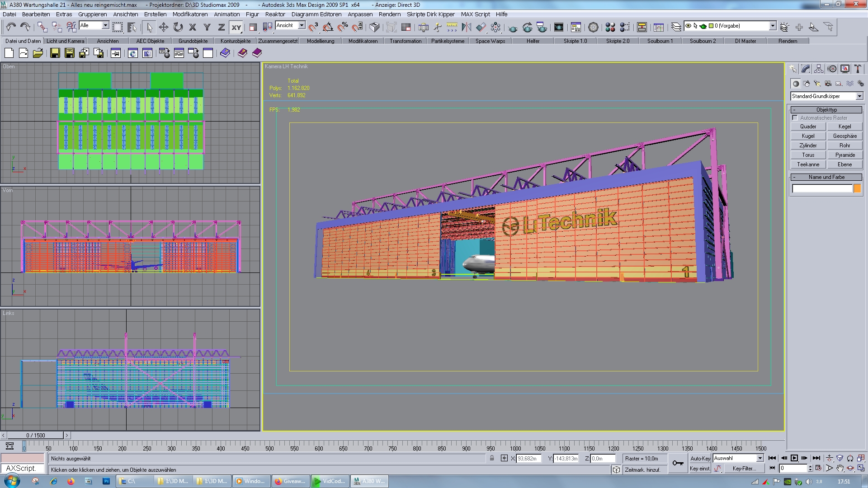Click the Mirror tool icon
The width and height of the screenshot is (868, 488).
point(467,27)
